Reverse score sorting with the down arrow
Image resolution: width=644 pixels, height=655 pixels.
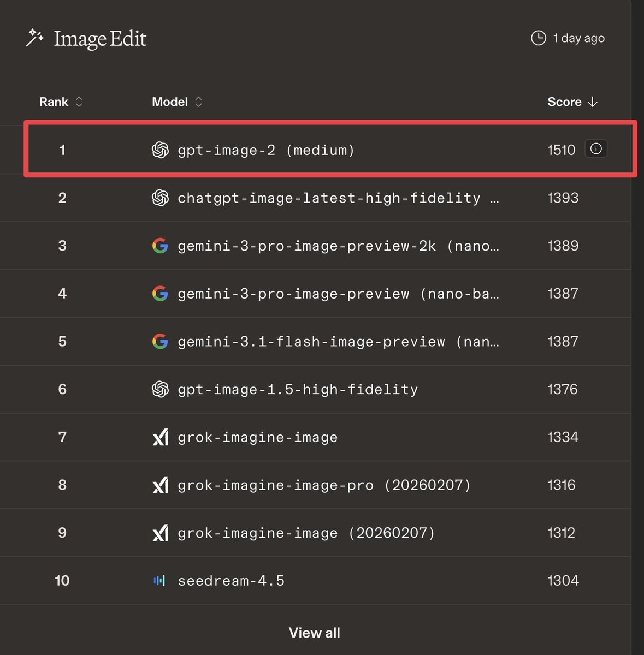pyautogui.click(x=593, y=102)
